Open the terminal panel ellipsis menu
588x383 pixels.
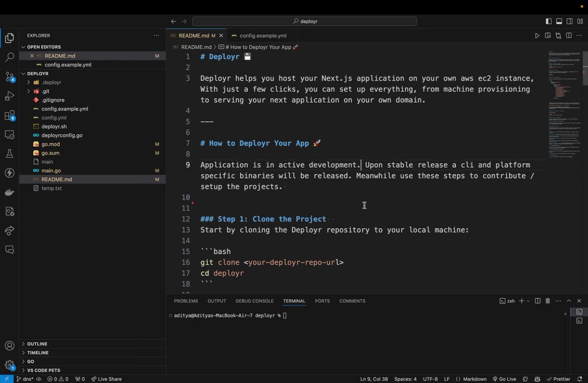pos(558,301)
